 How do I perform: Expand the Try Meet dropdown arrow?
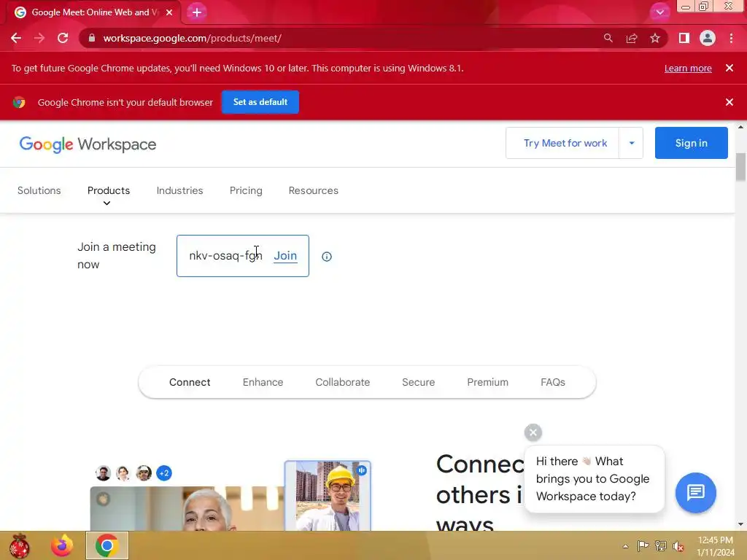(x=631, y=143)
